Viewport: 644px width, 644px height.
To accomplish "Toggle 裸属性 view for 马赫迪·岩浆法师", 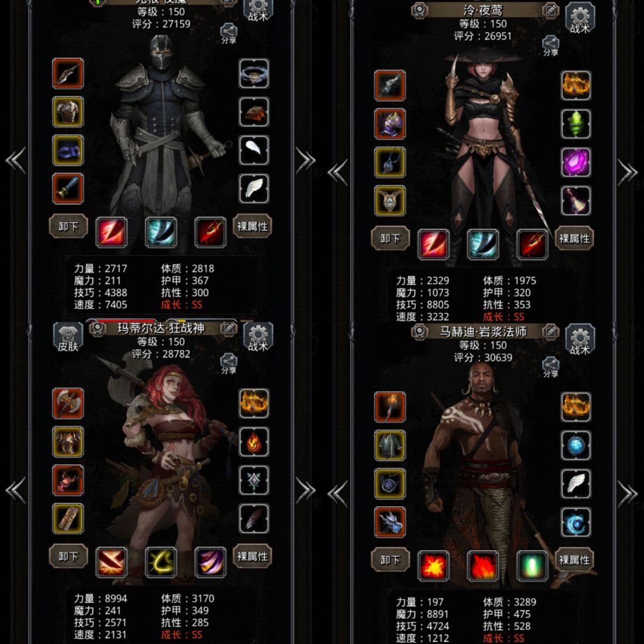I will [574, 559].
